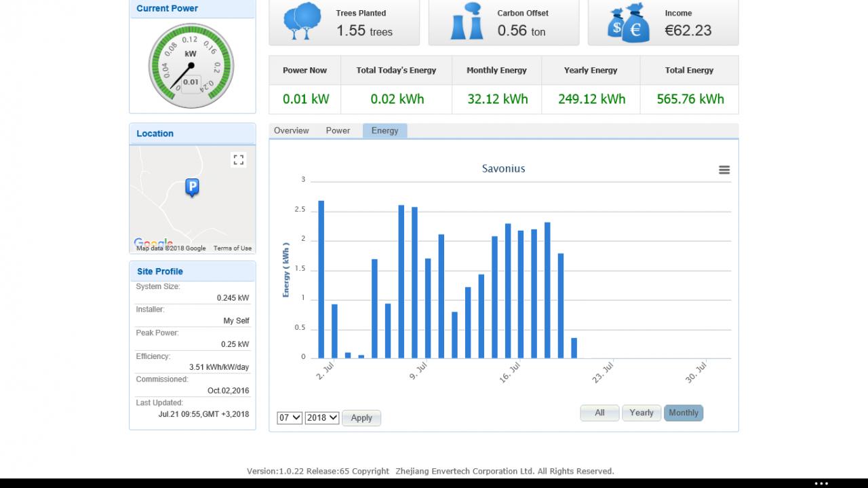Click the Monthly Energy value 32.12 kWh

pyautogui.click(x=498, y=99)
